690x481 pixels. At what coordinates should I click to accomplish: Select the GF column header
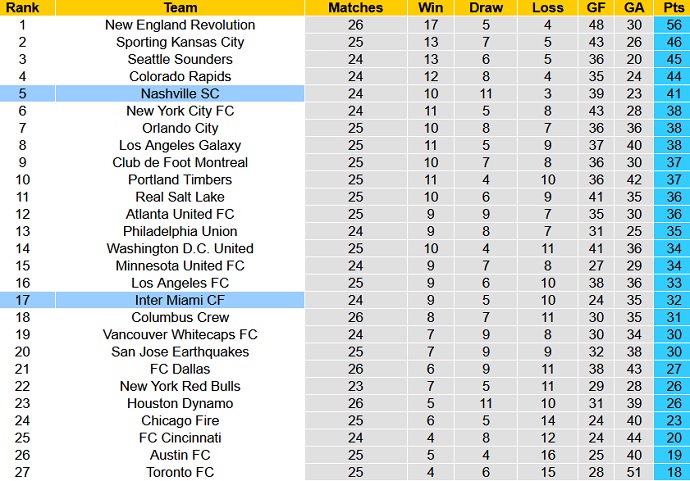[597, 7]
